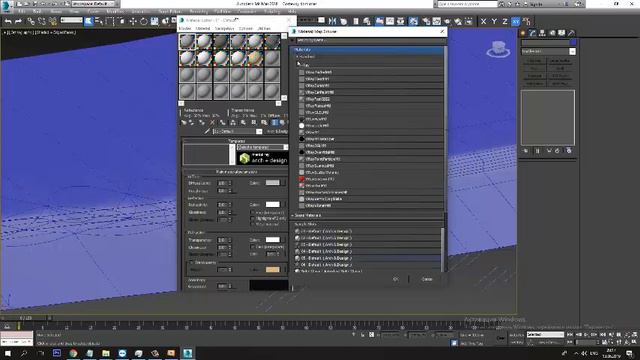Open Modes menu in Material Editor
The image size is (640, 360).
coord(185,29)
